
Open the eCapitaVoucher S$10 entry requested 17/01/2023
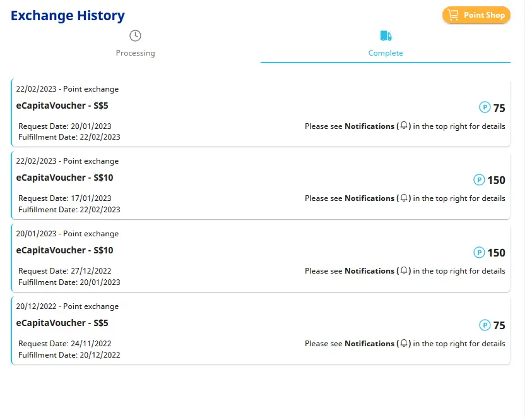[261, 185]
